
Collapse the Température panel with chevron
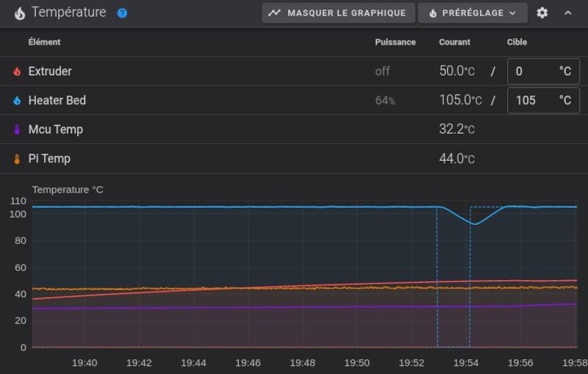point(567,12)
